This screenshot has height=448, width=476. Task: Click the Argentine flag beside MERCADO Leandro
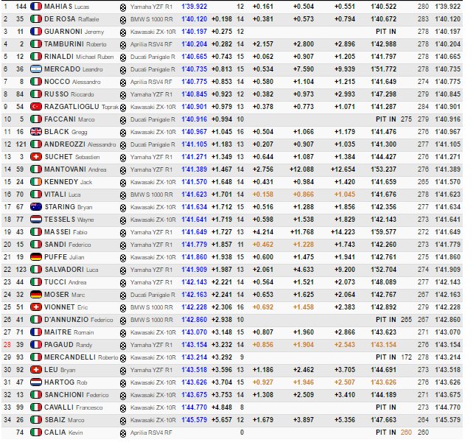(x=36, y=69)
